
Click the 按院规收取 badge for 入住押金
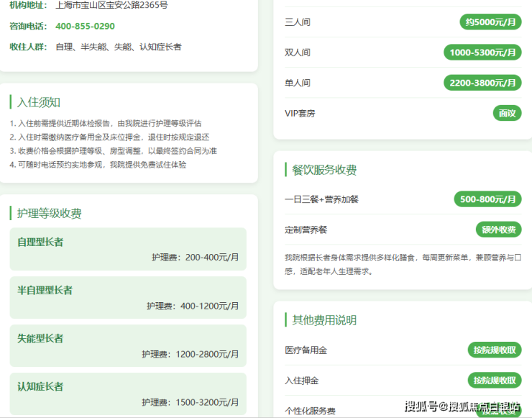495,381
